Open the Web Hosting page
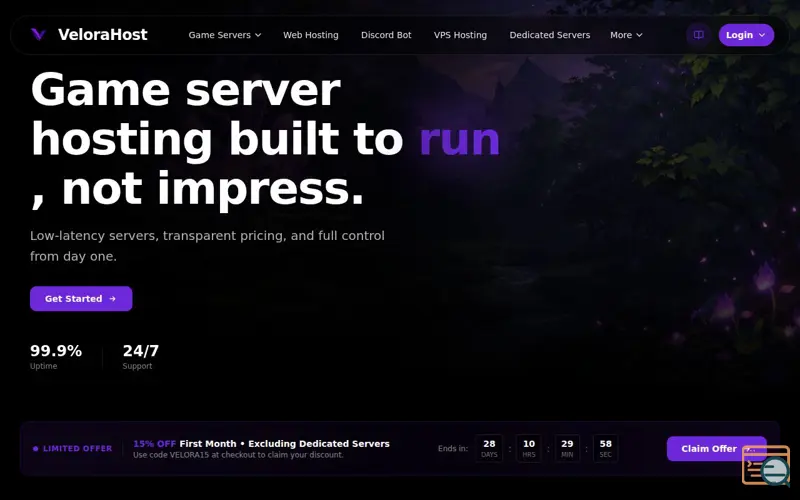The width and height of the screenshot is (800, 500). point(311,35)
